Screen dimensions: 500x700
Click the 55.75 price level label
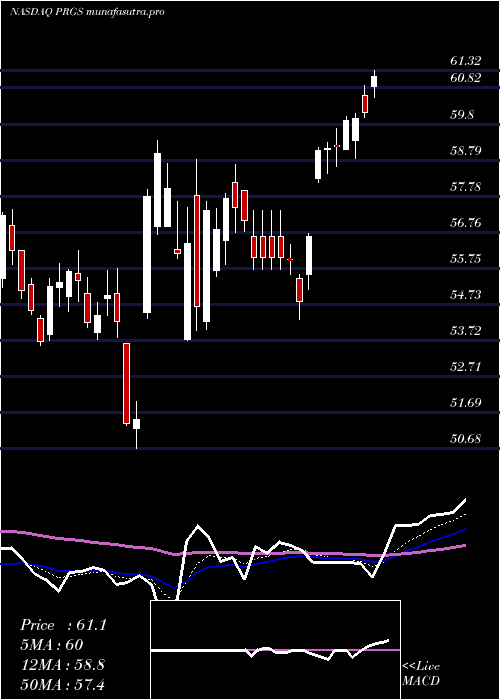pyautogui.click(x=466, y=259)
